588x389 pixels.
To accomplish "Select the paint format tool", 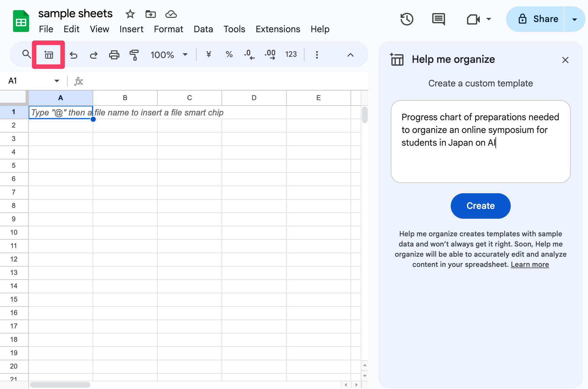I will pos(134,55).
